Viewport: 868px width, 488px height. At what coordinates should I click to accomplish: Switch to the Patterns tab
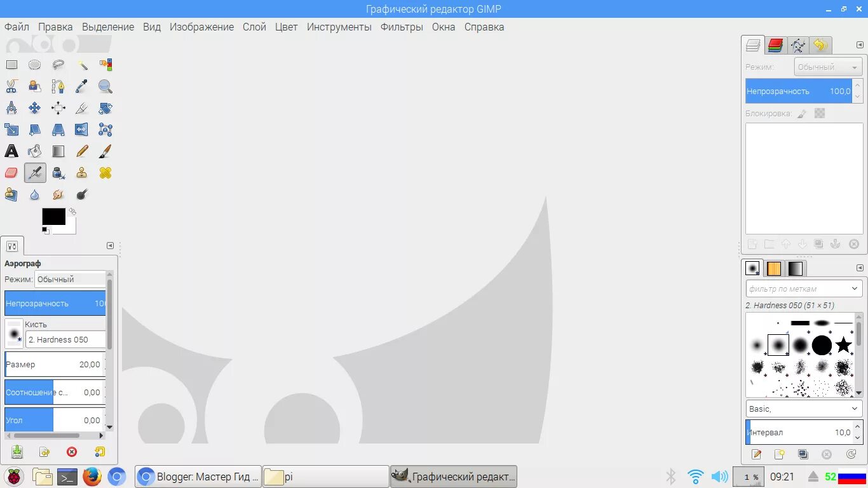tap(774, 268)
